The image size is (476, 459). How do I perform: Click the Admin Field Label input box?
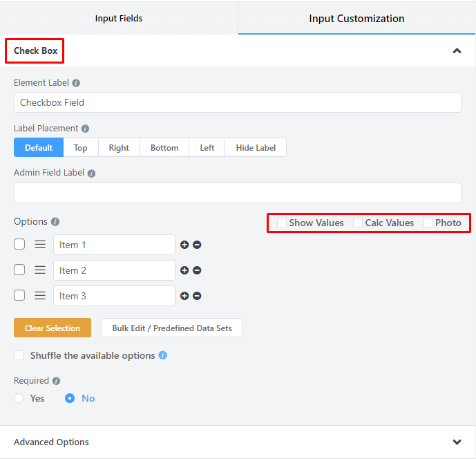pos(237,193)
